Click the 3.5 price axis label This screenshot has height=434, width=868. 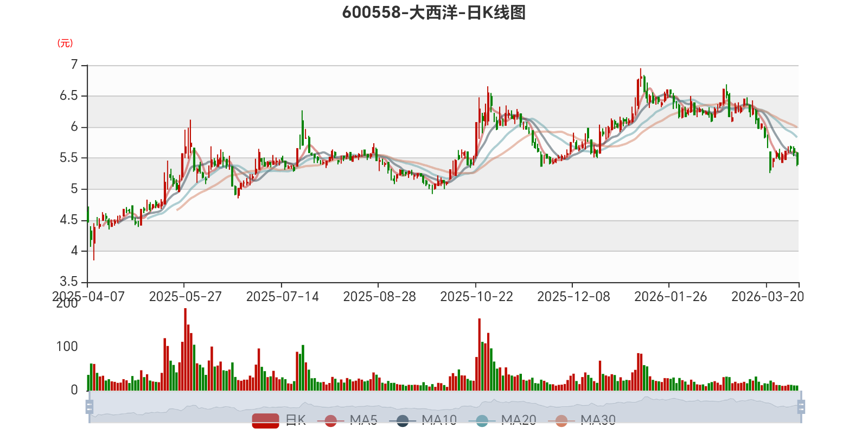pyautogui.click(x=69, y=282)
